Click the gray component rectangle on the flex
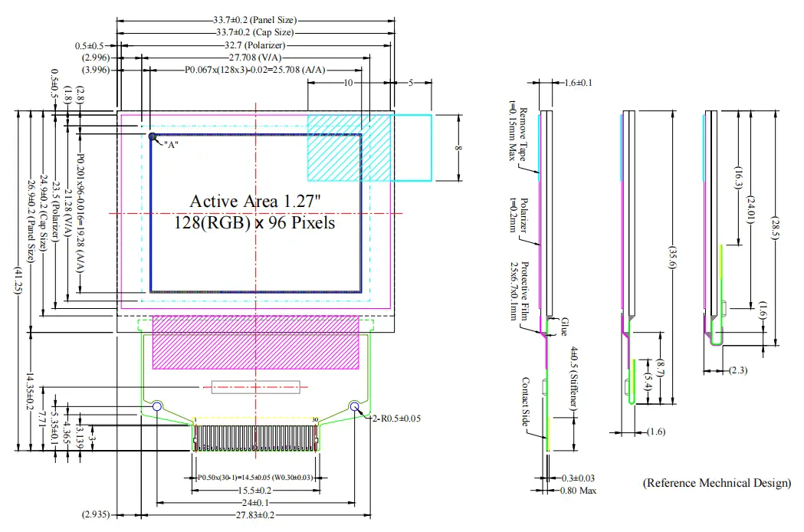Viewport: 804px width, 532px height. pyautogui.click(x=255, y=387)
